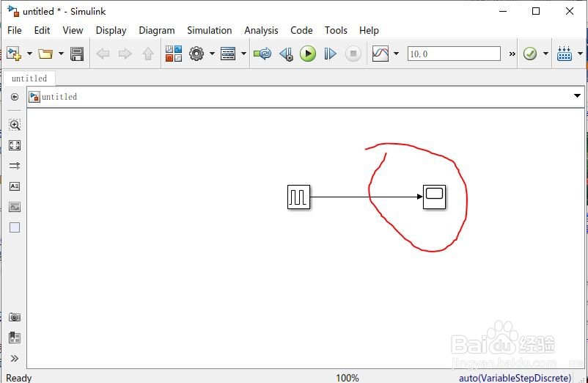Screen dimensions: 588x383
Task: Select the Area box tool
Action: (x=15, y=227)
